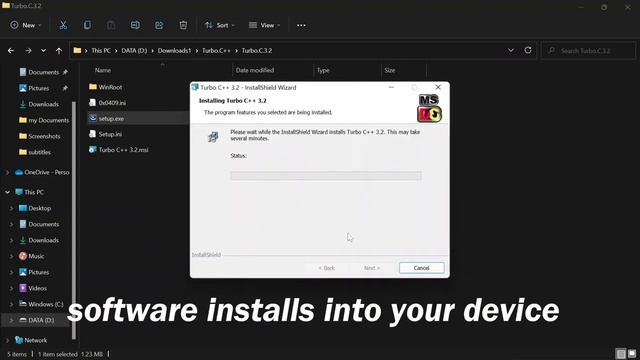Open Music under This PC

pos(36,256)
